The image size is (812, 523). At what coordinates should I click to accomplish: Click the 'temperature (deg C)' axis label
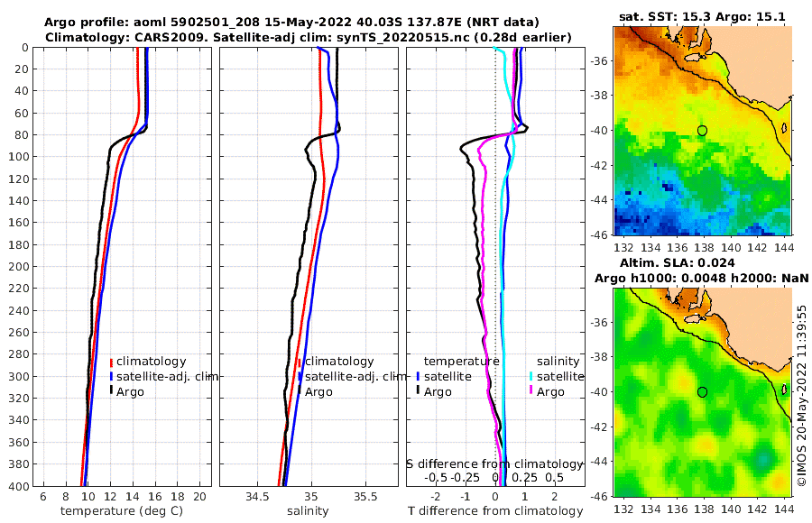[x=122, y=510]
